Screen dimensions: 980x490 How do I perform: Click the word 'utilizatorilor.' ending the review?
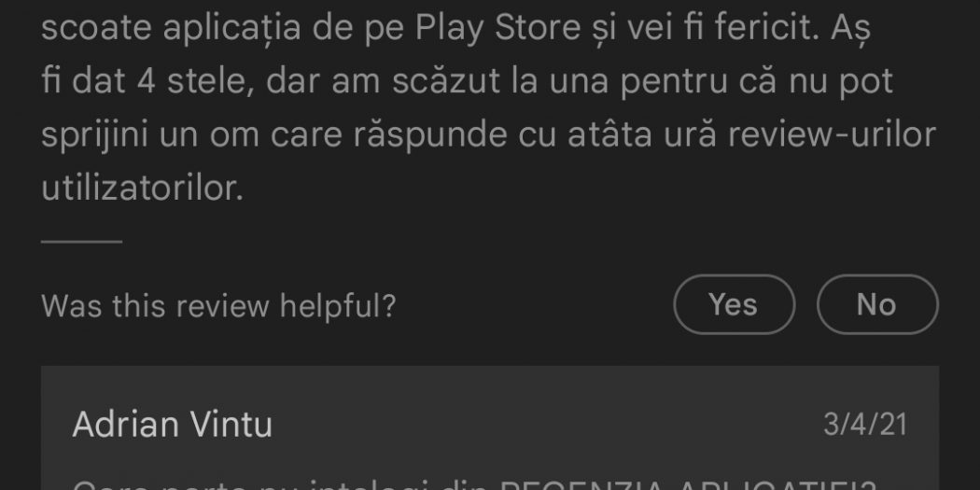point(143,188)
